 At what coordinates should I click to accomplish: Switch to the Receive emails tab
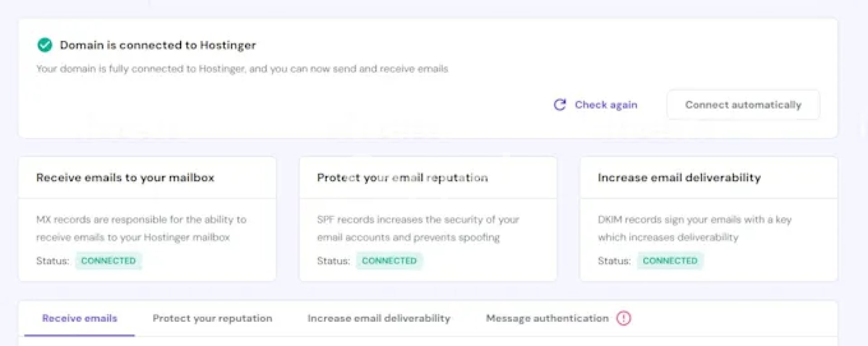tap(80, 318)
